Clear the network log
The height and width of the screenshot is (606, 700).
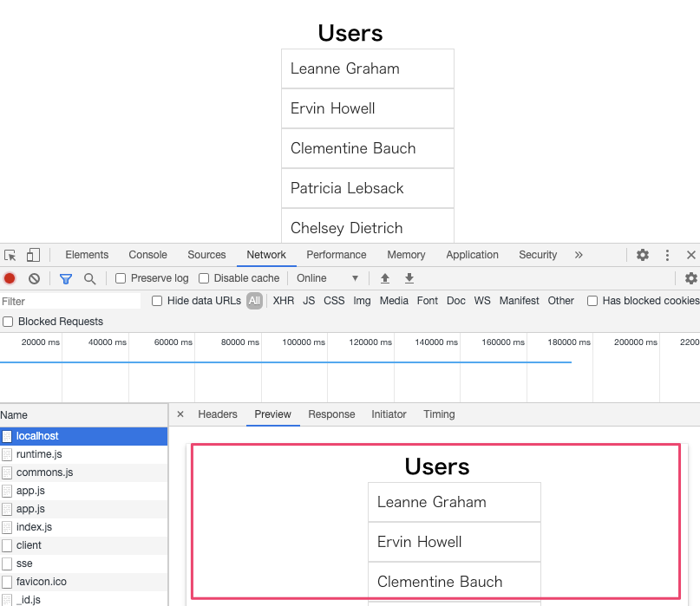click(x=34, y=278)
